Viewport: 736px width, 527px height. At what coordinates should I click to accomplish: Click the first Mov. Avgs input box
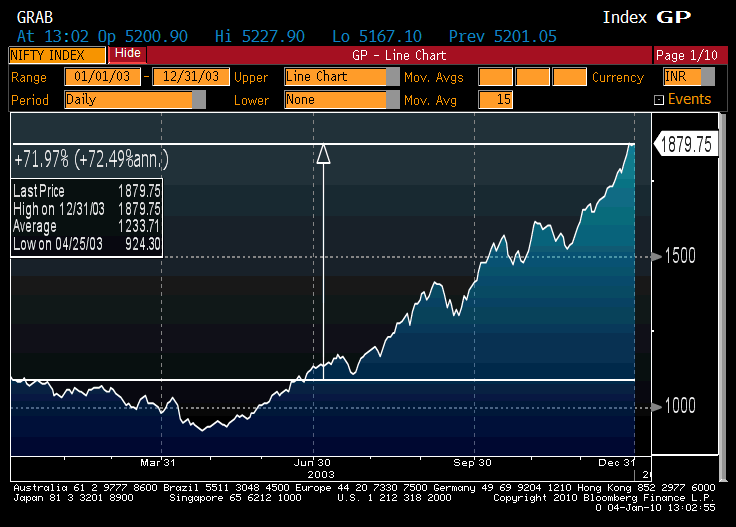coord(495,77)
